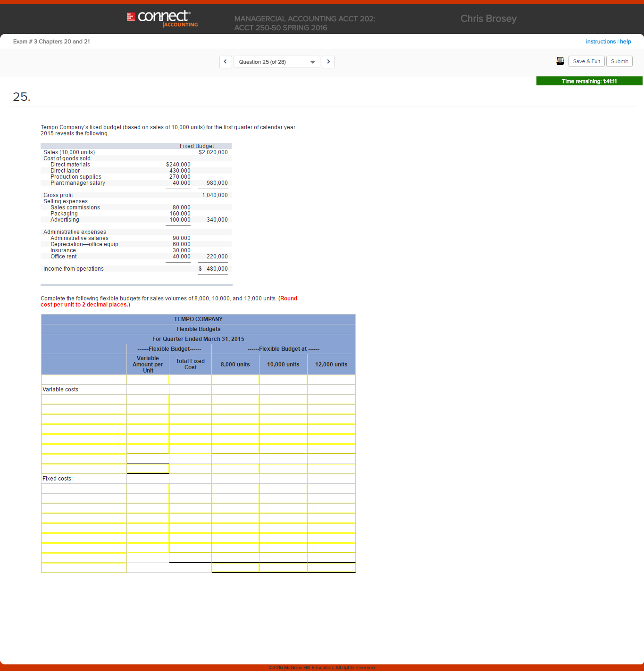Click bottom row 12,000 units total cell

tap(331, 568)
